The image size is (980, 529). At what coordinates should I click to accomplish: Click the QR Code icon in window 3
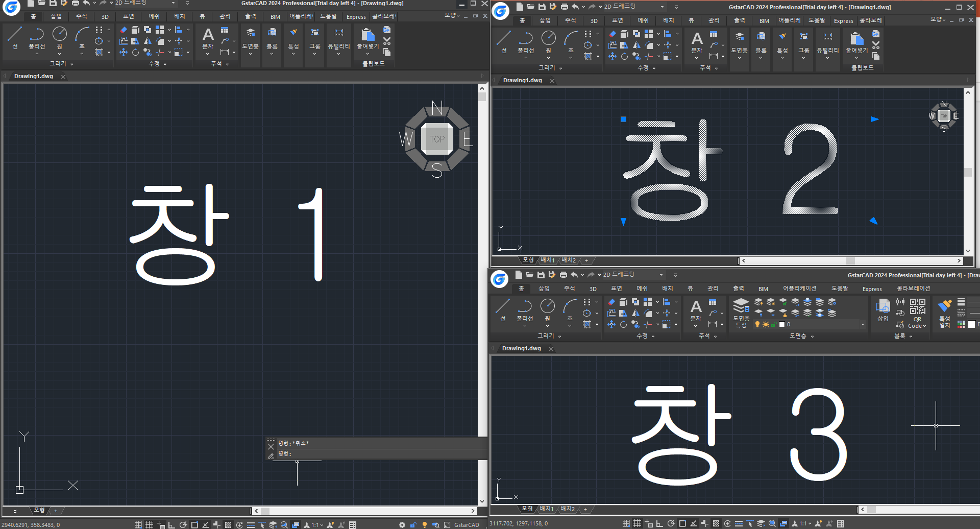coord(918,306)
